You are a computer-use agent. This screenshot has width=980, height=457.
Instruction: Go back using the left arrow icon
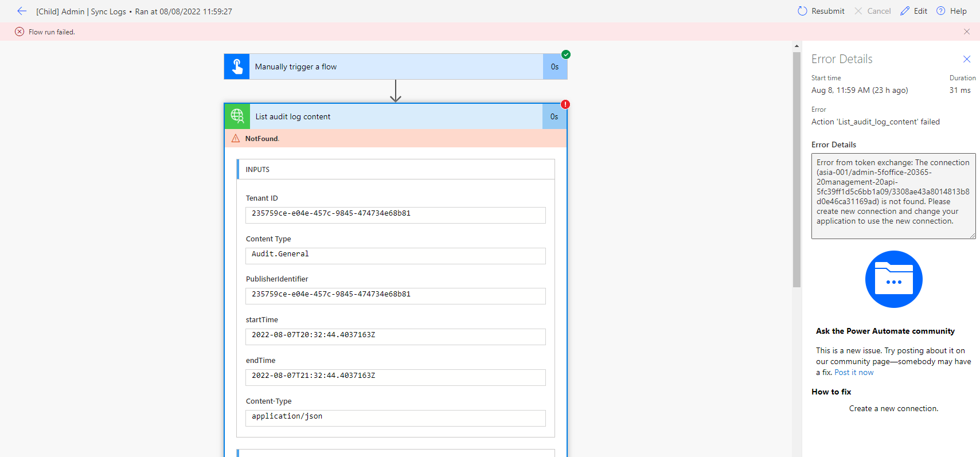(x=22, y=11)
